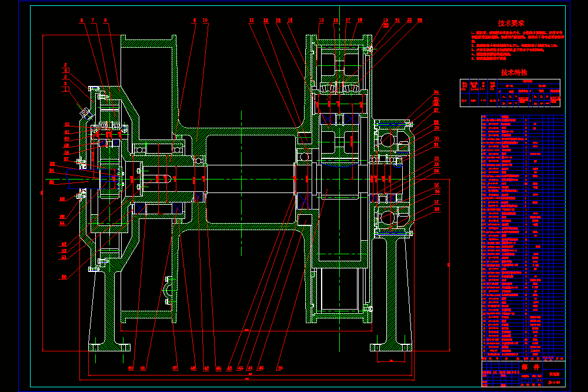The height and width of the screenshot is (392, 588).
Task: Click part balloon number 54 on left
Action: [x=62, y=224]
